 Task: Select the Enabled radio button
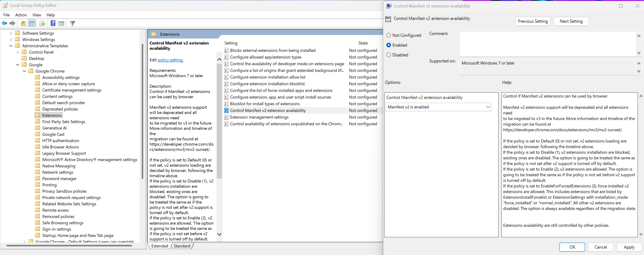[x=389, y=45]
